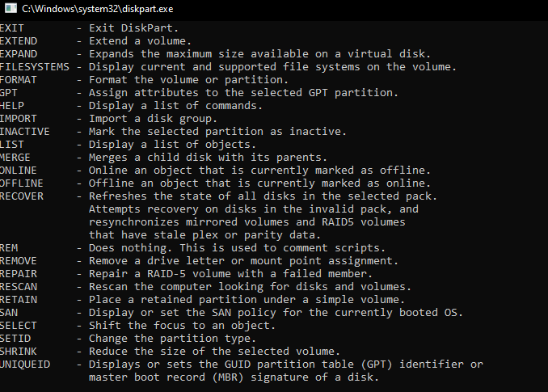Click the RESCAN command name
Viewport: 548px width, 392px height.
[19, 286]
